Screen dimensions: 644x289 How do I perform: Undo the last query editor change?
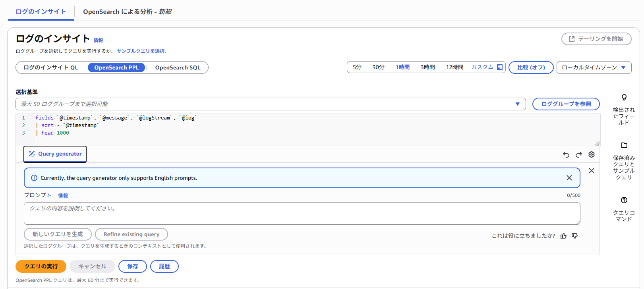tap(566, 154)
